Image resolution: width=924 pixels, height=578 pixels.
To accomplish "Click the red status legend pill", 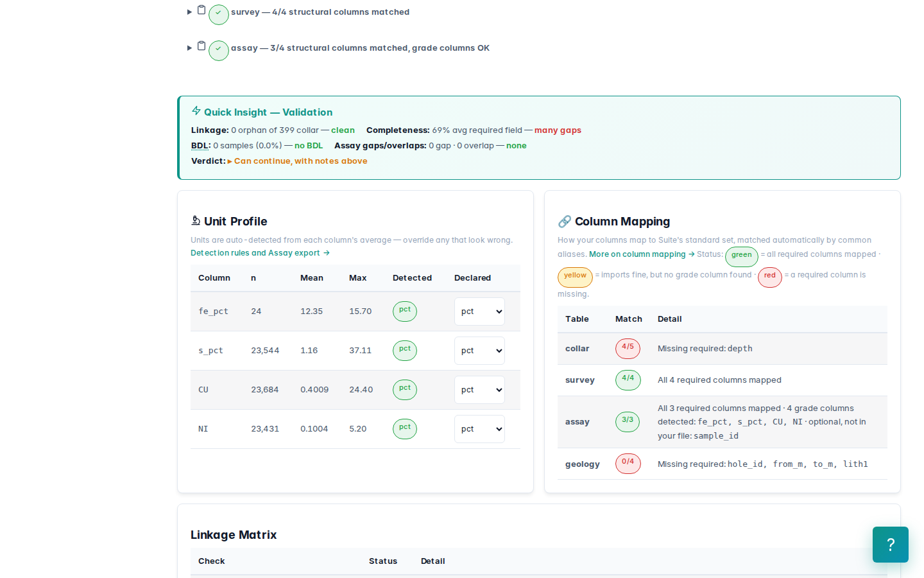I will (770, 277).
